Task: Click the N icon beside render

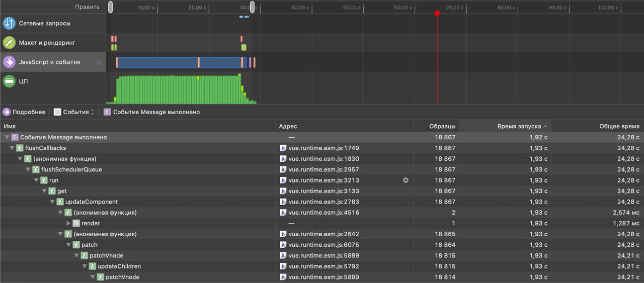Action: (76, 223)
